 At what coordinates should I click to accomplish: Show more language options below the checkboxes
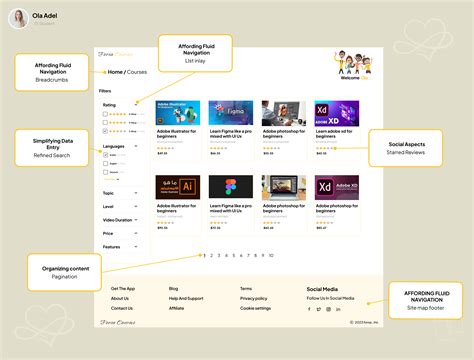coord(112,180)
